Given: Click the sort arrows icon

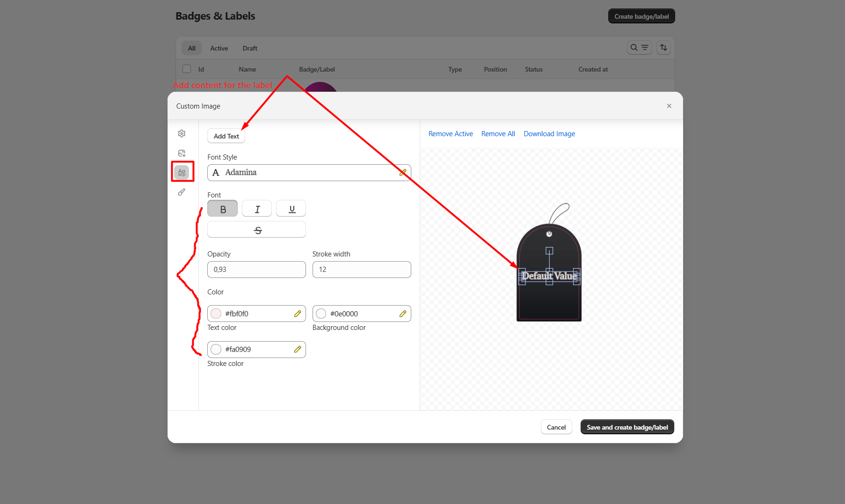Looking at the screenshot, I should click(663, 48).
